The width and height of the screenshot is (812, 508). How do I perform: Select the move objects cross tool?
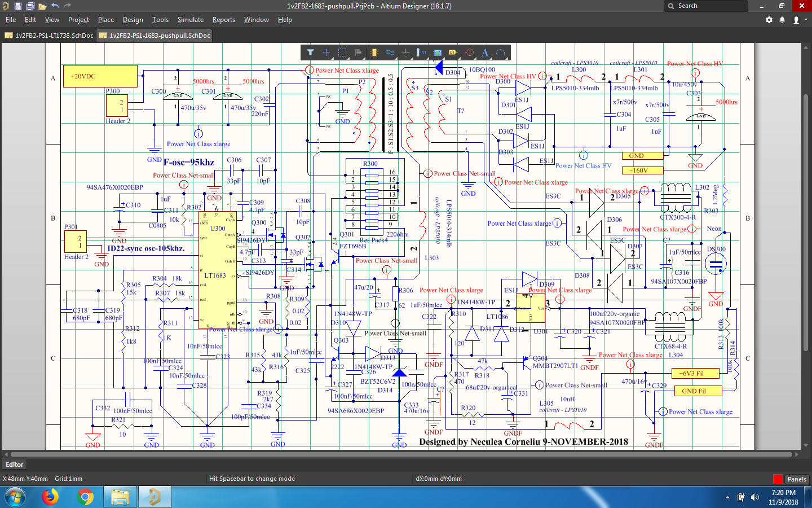point(326,52)
